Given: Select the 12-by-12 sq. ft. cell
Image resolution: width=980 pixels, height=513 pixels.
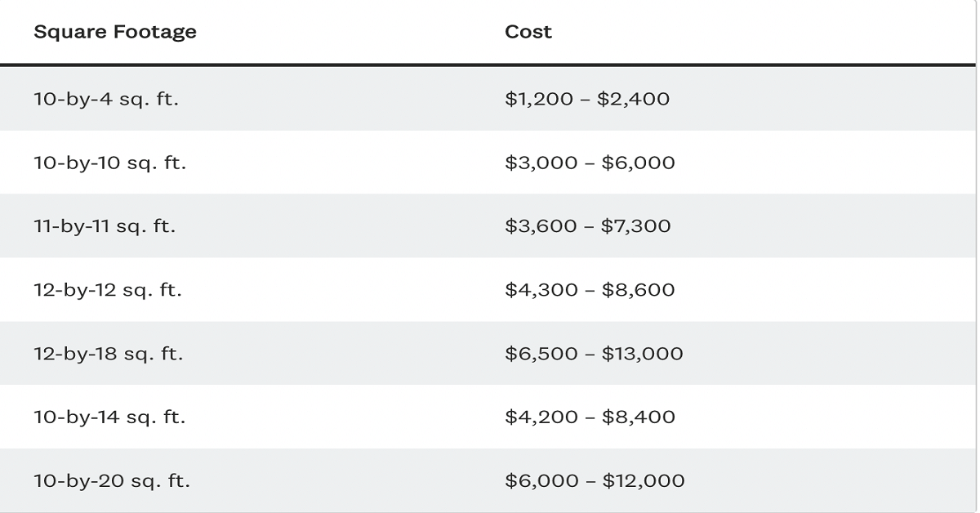Looking at the screenshot, I should 108,290.
